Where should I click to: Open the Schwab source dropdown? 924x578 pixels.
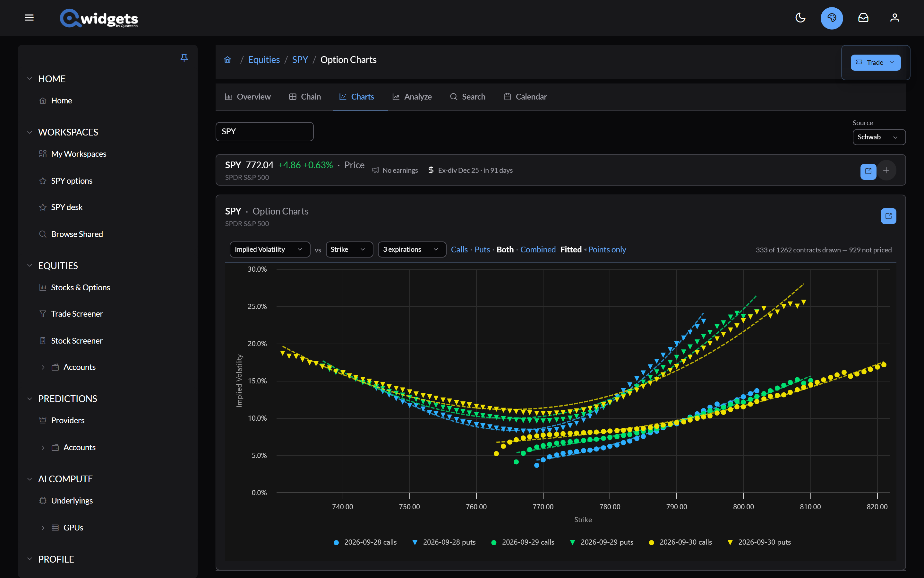878,137
